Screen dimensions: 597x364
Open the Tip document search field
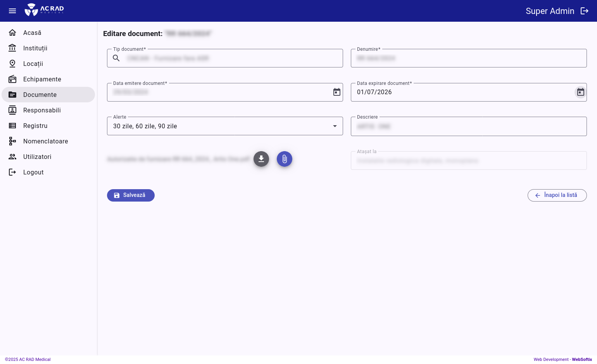point(233,59)
